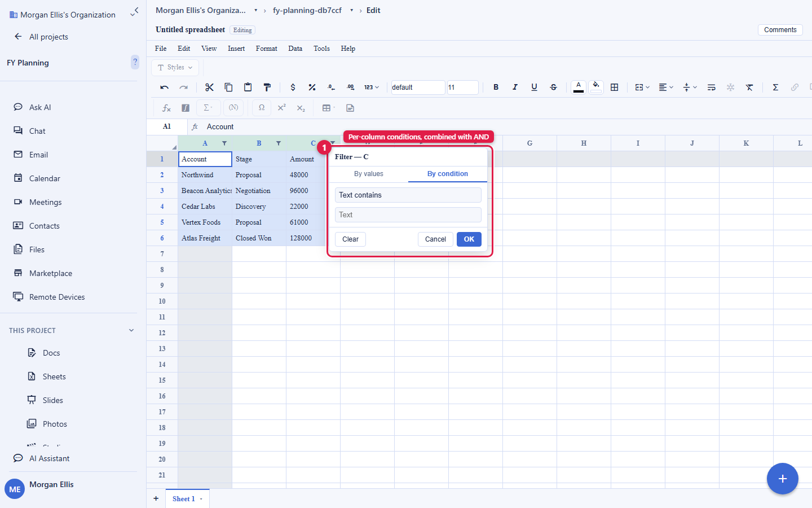This screenshot has width=812, height=508.
Task: Toggle strikethrough formatting
Action: (553, 87)
